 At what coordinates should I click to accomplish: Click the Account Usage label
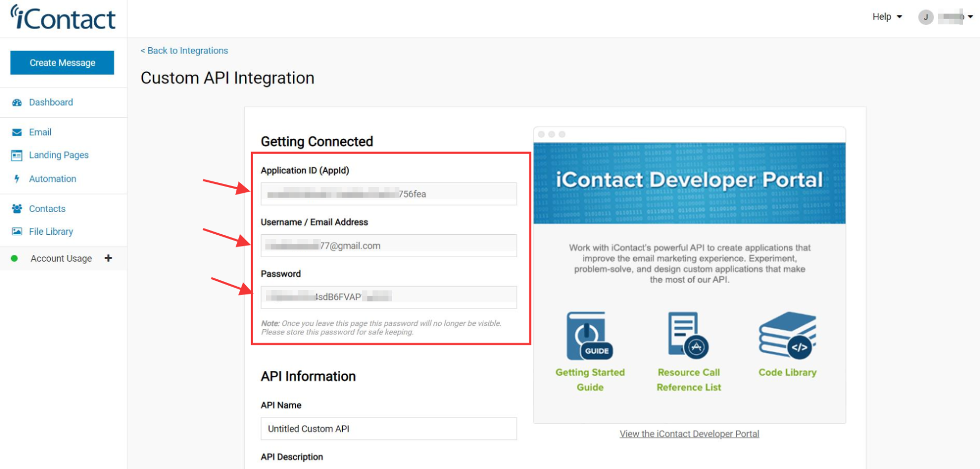61,259
